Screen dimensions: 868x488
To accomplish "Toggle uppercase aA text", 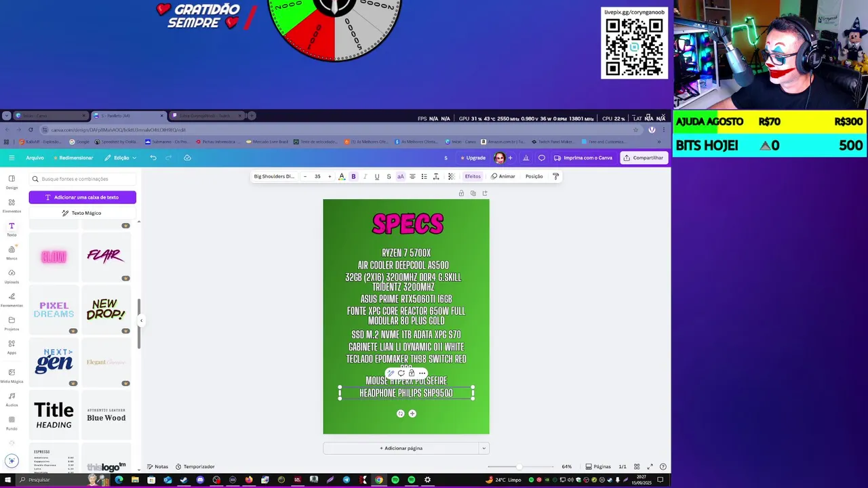I will pyautogui.click(x=400, y=176).
